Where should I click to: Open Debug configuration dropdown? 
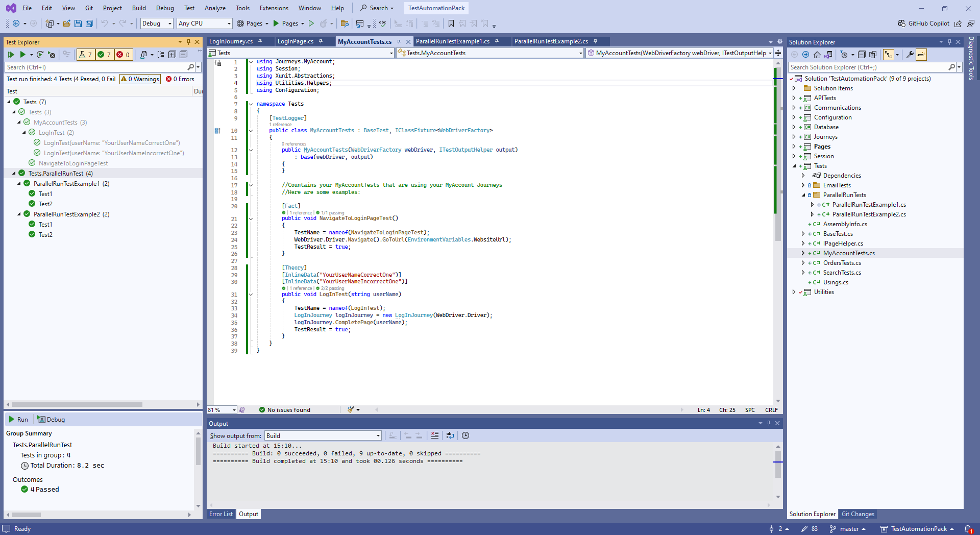[157, 23]
